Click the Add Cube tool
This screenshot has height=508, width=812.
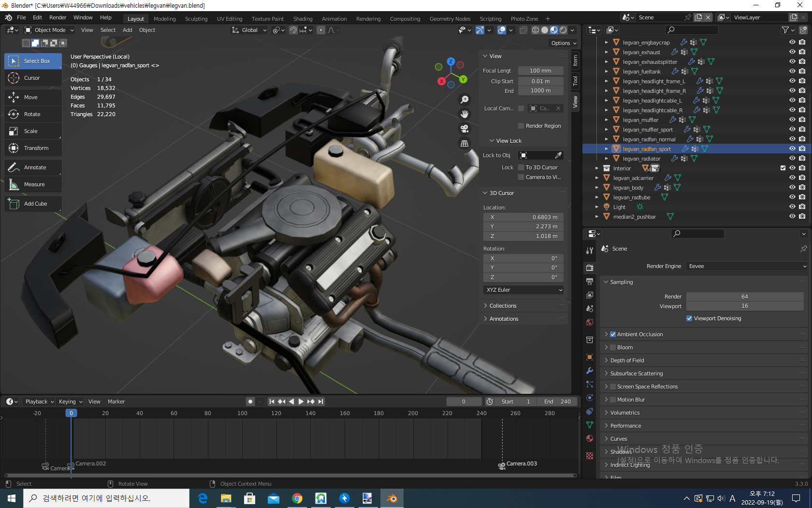click(x=35, y=204)
